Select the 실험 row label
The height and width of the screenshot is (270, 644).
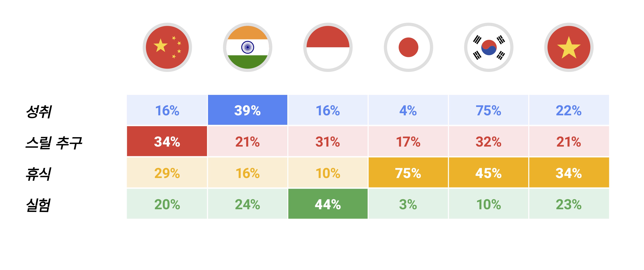[38, 205]
